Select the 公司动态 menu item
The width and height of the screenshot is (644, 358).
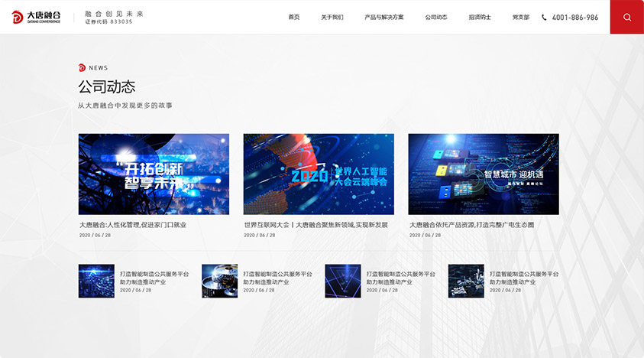[x=435, y=17]
